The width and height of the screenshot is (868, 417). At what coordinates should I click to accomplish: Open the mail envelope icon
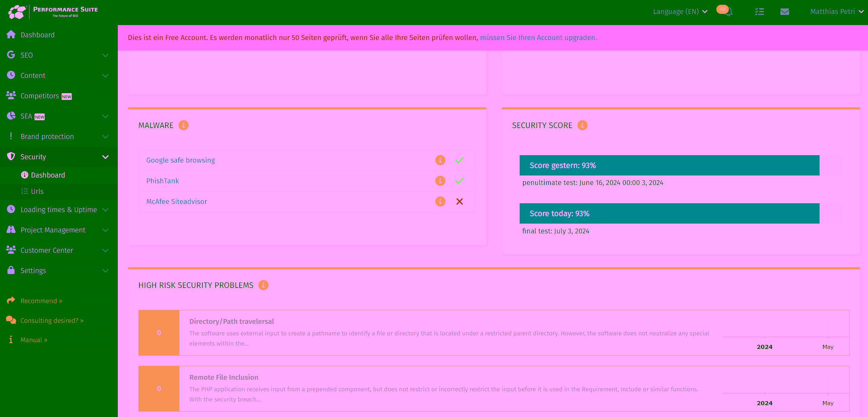pyautogui.click(x=784, y=12)
